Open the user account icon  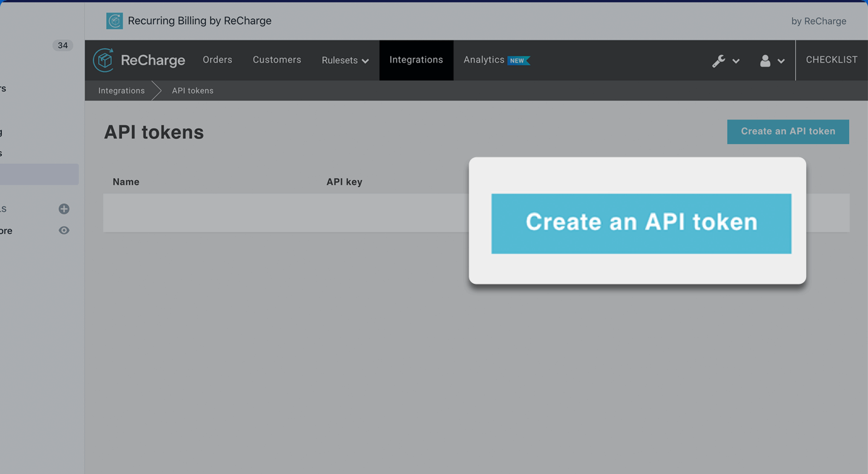765,61
